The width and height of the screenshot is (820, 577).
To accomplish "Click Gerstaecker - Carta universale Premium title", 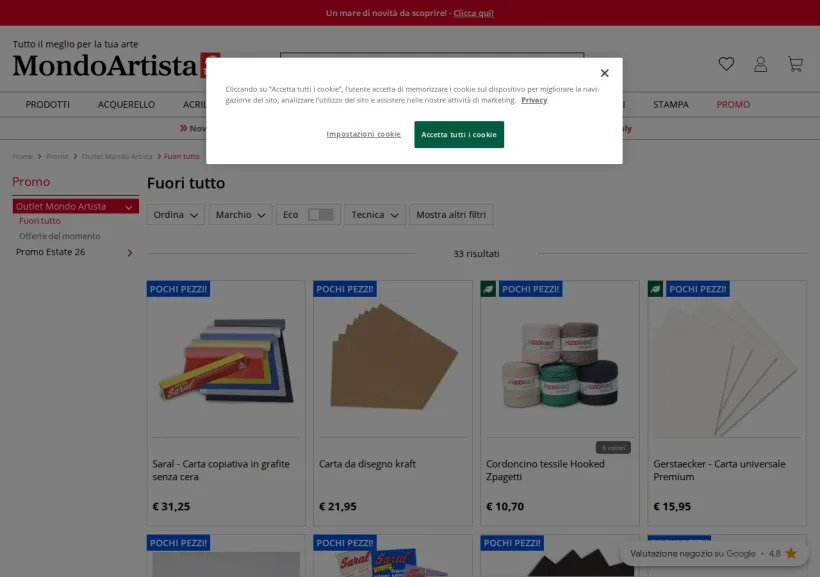I will point(719,470).
